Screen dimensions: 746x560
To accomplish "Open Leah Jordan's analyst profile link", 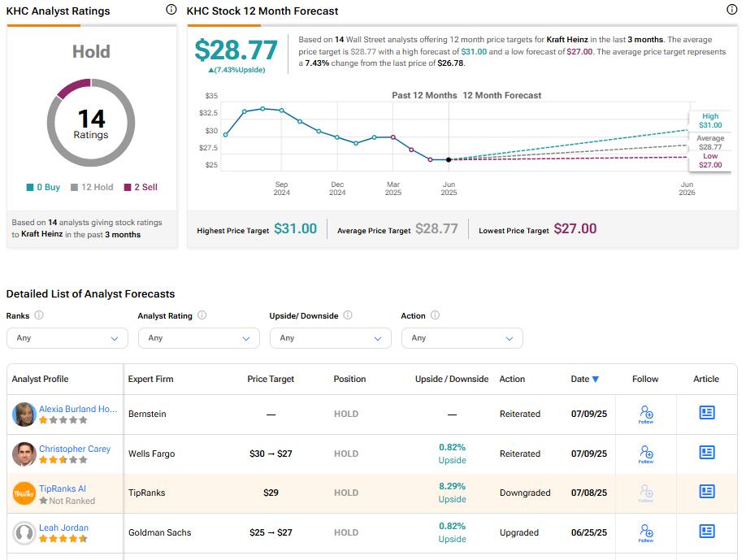I will pos(63,527).
